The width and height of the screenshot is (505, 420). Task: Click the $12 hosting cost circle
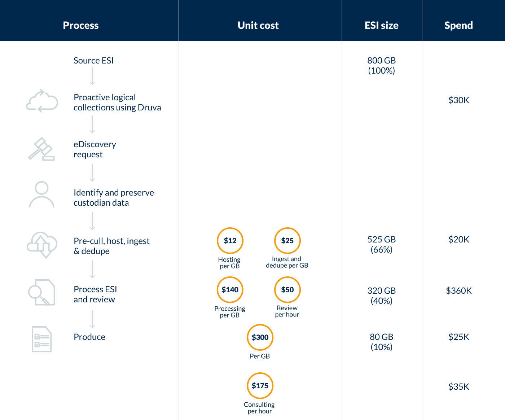[x=230, y=241]
